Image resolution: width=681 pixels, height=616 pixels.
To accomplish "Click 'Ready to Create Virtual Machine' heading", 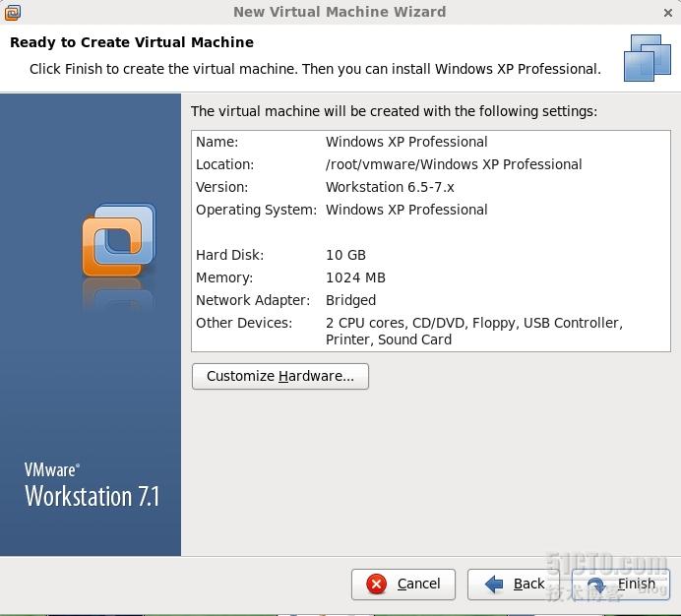I will [x=132, y=42].
